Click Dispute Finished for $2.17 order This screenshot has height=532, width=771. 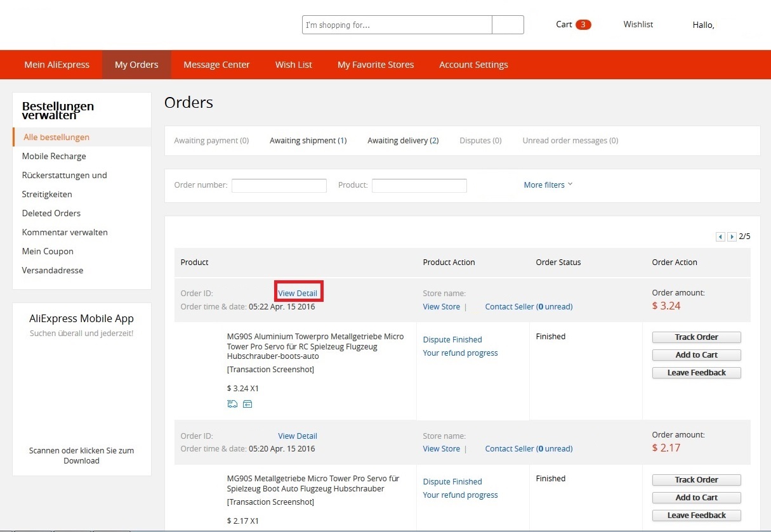pyautogui.click(x=452, y=481)
